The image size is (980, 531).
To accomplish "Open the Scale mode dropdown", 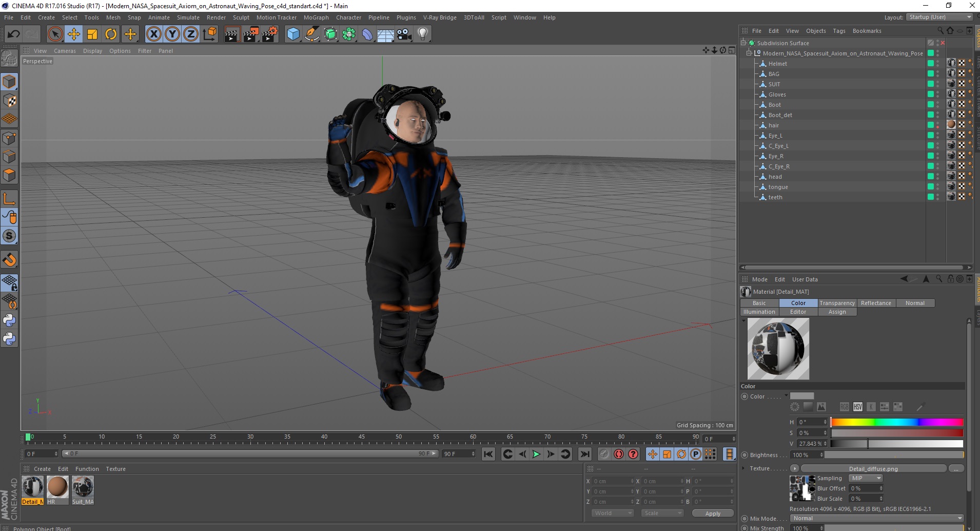I will click(x=662, y=513).
